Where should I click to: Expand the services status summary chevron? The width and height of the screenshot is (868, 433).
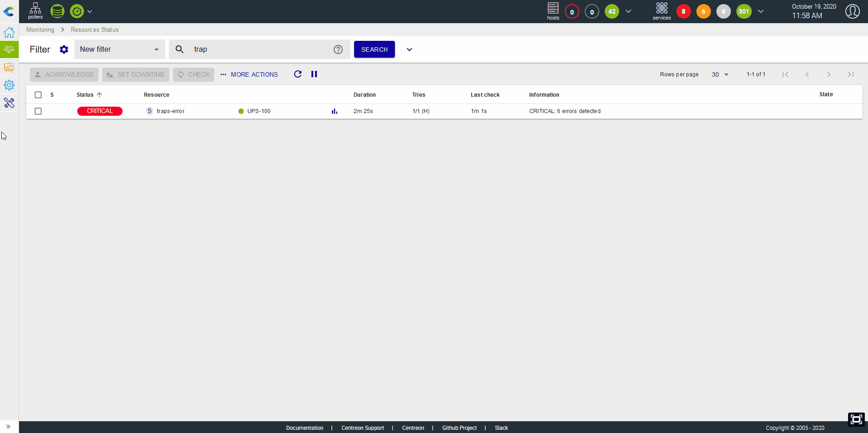pos(761,11)
